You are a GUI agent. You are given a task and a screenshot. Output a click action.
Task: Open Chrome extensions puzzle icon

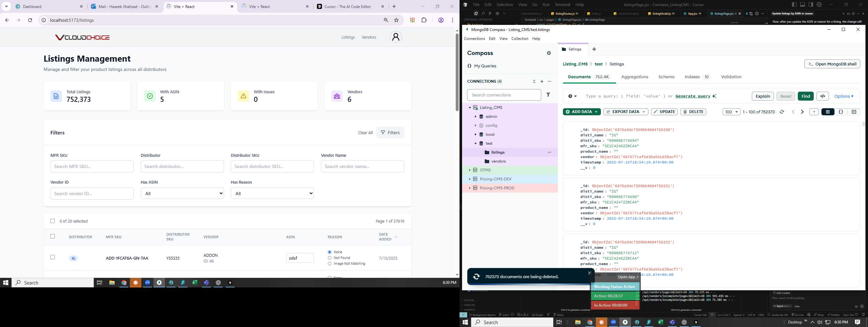click(x=424, y=20)
